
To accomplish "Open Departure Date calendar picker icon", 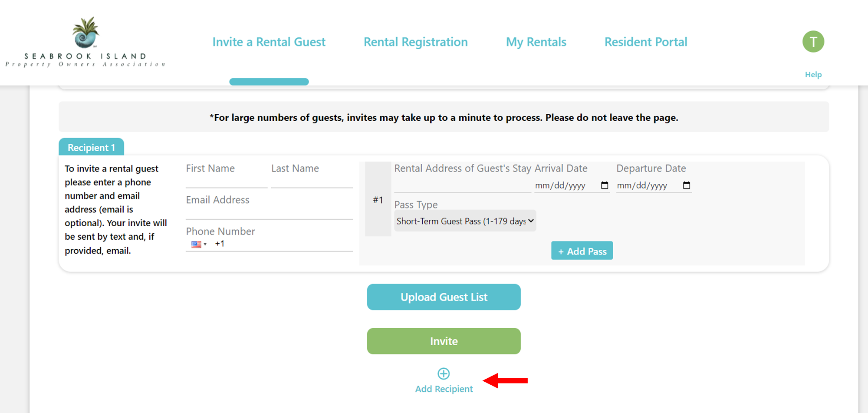I will pyautogui.click(x=687, y=185).
